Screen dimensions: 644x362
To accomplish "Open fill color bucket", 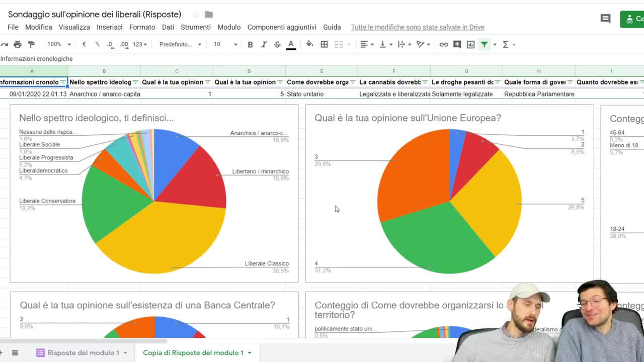I will 309,44.
